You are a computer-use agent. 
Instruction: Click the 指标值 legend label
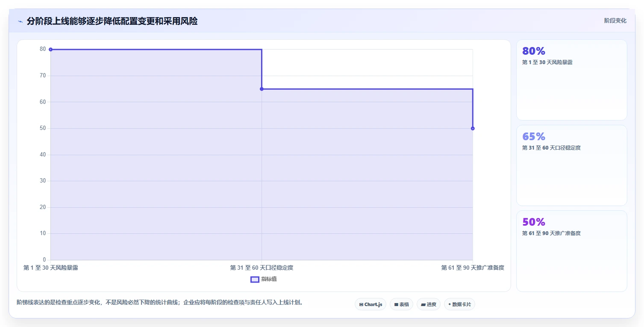tap(269, 279)
